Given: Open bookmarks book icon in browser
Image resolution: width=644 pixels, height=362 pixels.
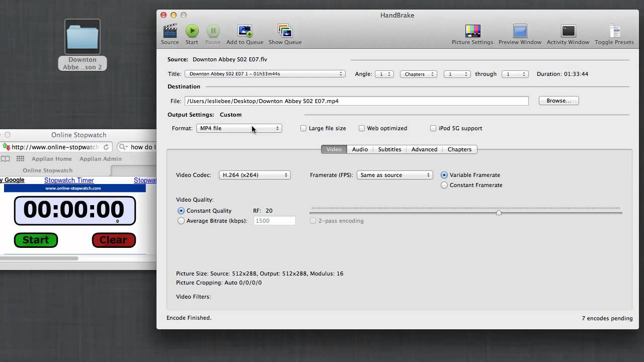Looking at the screenshot, I should [5, 159].
